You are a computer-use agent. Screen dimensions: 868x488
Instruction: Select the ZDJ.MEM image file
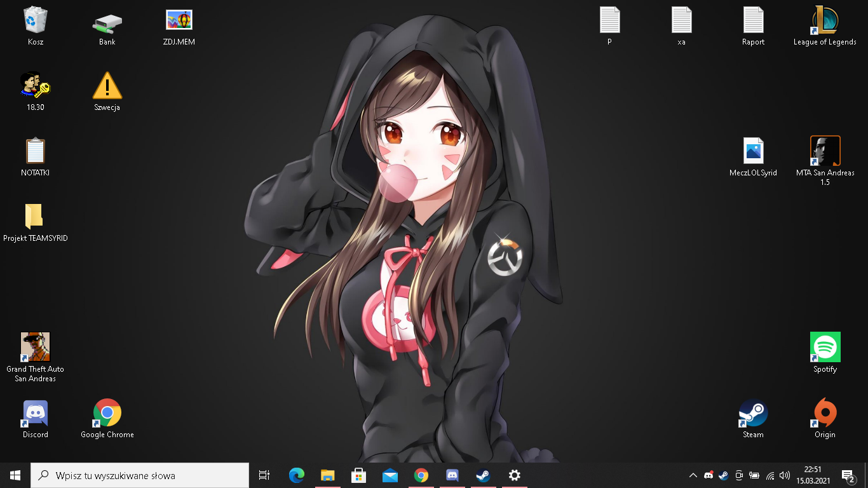point(179,26)
